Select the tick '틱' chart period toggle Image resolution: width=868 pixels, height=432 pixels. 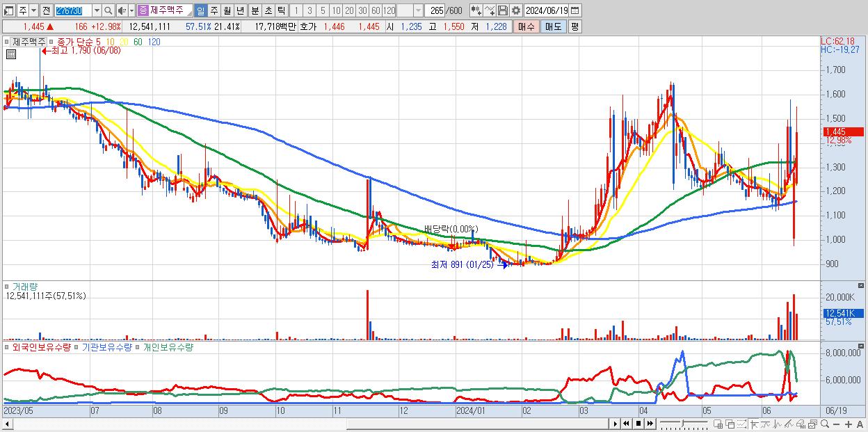pyautogui.click(x=281, y=11)
